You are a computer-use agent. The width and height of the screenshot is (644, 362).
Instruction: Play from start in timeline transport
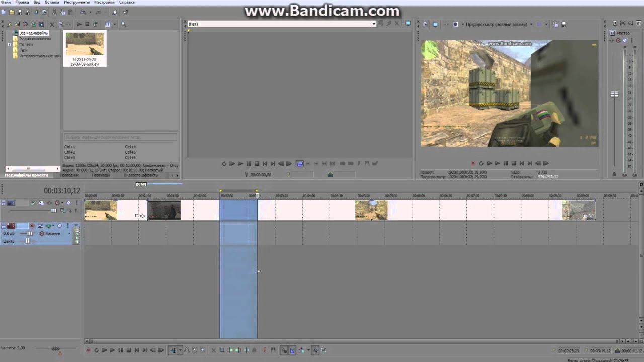(x=104, y=350)
